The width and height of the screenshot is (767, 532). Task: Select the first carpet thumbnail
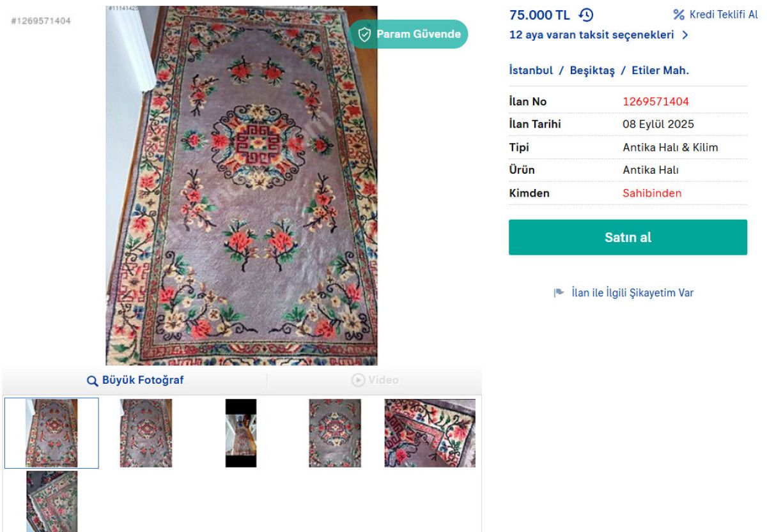point(52,433)
